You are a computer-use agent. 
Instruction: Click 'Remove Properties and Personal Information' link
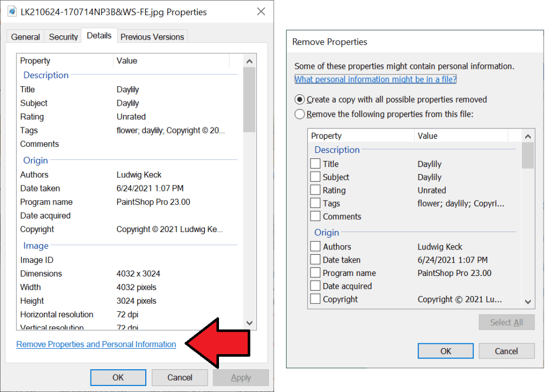(x=96, y=344)
